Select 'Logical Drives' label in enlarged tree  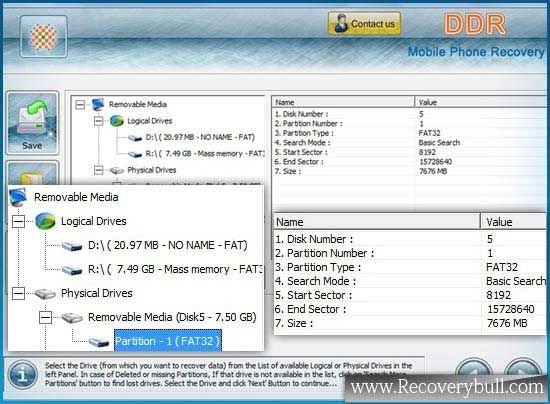click(94, 221)
